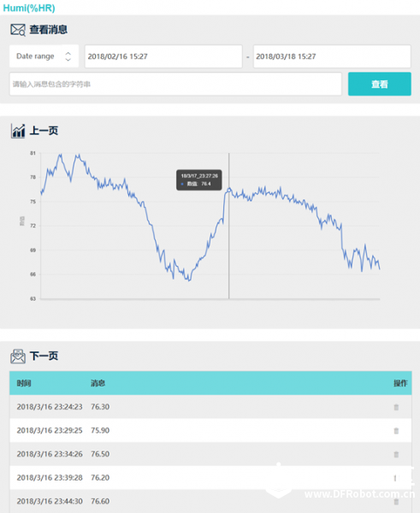Go to previous page via 上一页
The width and height of the screenshot is (420, 513).
click(44, 131)
